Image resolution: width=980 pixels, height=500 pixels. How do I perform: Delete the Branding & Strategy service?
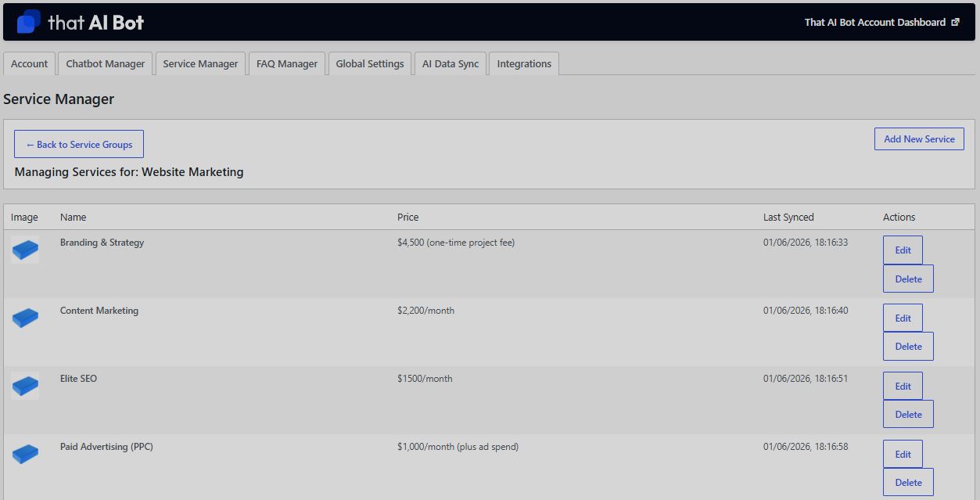point(908,279)
